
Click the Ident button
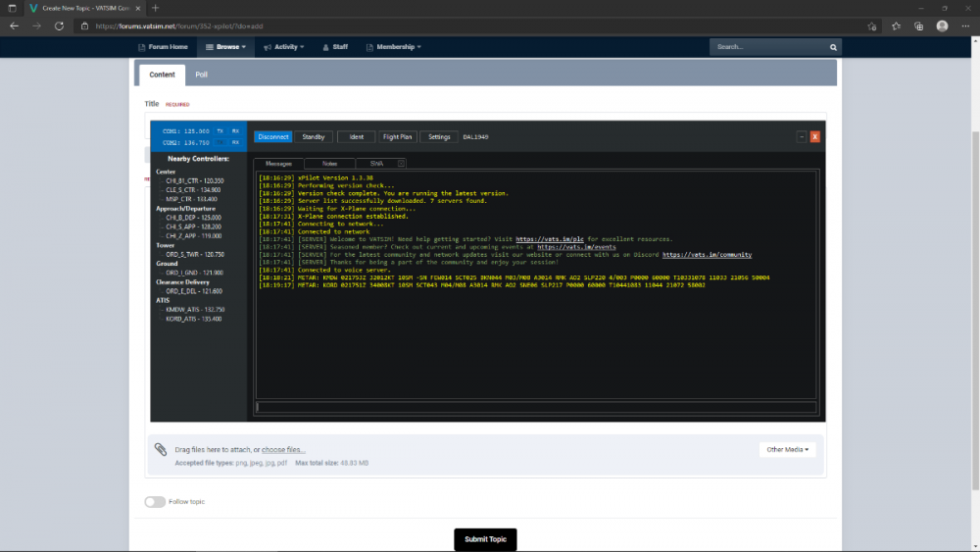[357, 137]
